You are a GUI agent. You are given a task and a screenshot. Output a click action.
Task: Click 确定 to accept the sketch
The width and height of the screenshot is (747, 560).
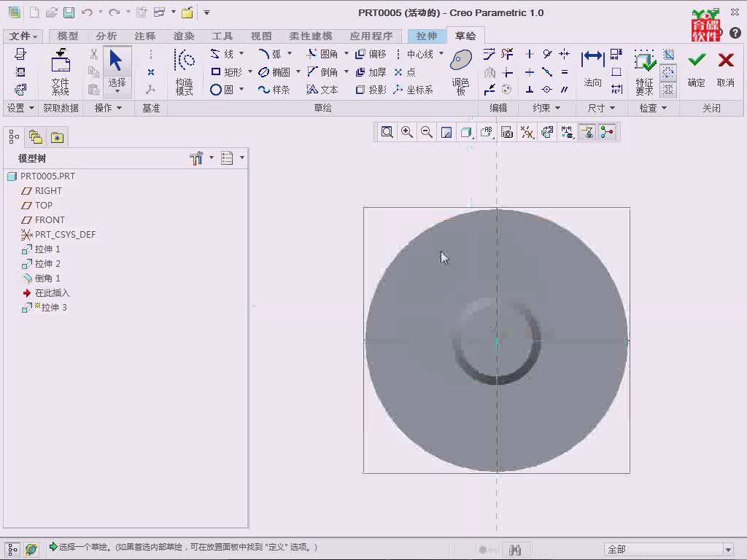(696, 69)
